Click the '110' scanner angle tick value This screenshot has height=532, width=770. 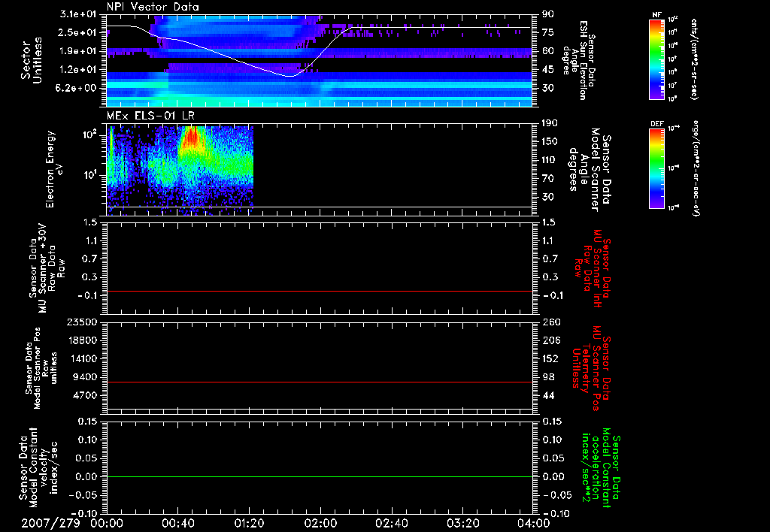[550, 160]
